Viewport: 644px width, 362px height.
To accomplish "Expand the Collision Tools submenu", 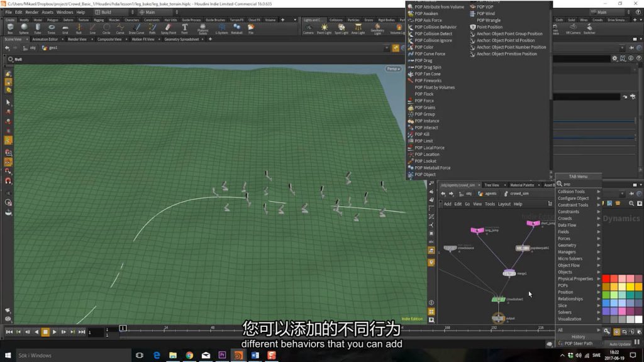I will (x=579, y=192).
